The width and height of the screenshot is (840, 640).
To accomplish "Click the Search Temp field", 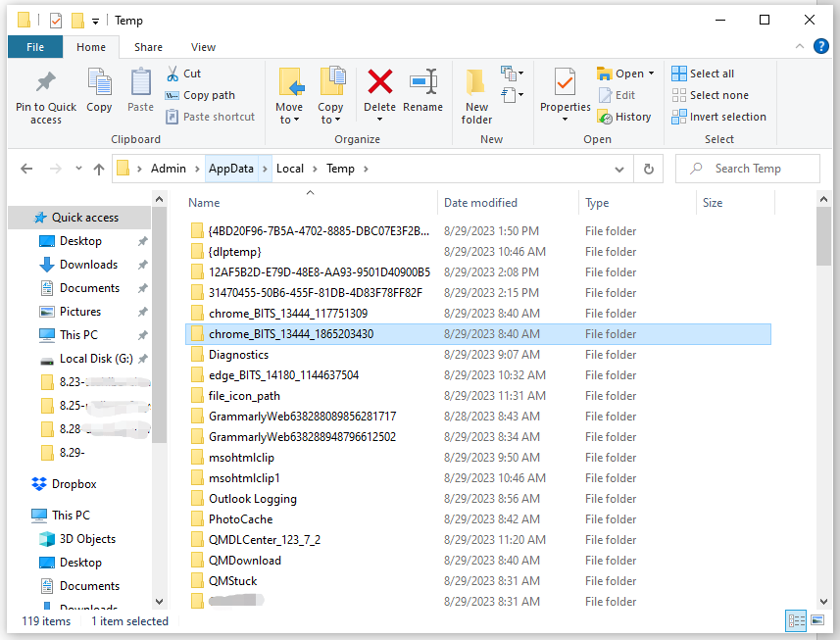I will [x=748, y=169].
